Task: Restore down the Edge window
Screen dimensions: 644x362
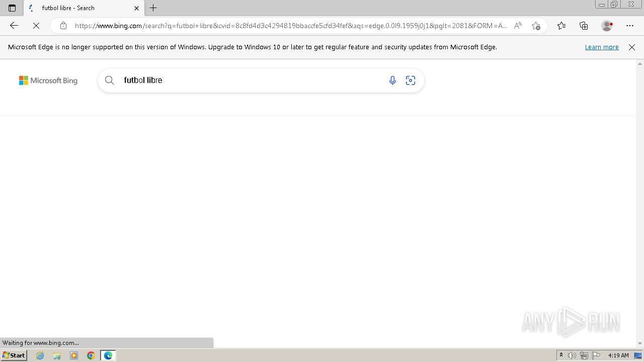Action: 614,5
